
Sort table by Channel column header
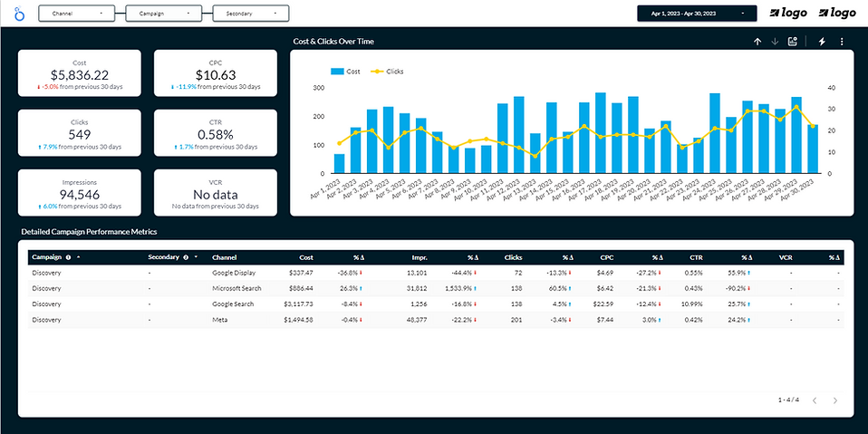(x=224, y=257)
